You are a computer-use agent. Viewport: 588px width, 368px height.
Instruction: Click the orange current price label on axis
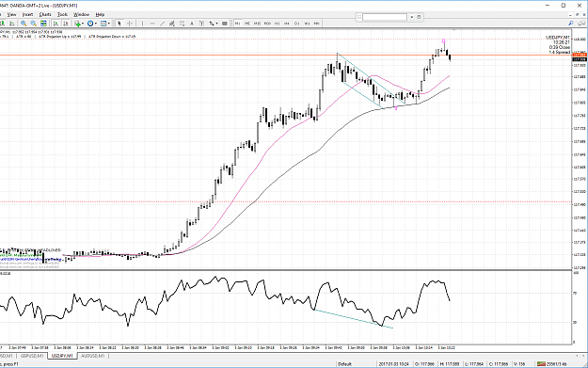[580, 56]
